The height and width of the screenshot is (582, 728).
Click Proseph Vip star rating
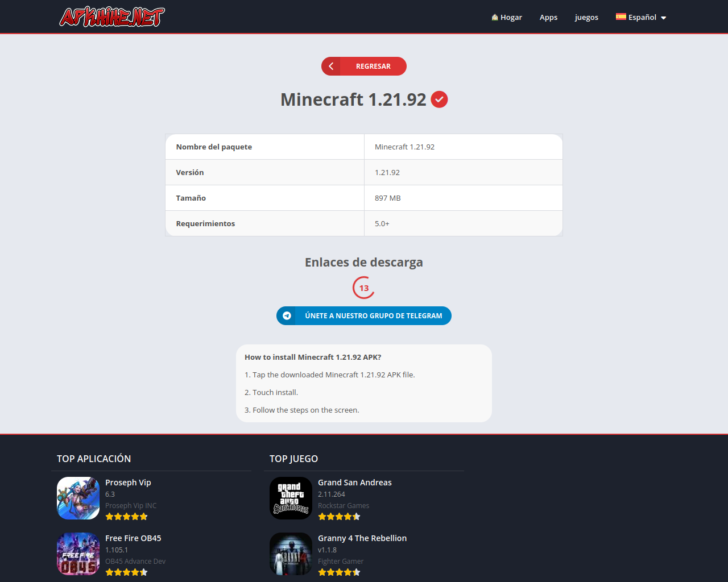tap(126, 517)
